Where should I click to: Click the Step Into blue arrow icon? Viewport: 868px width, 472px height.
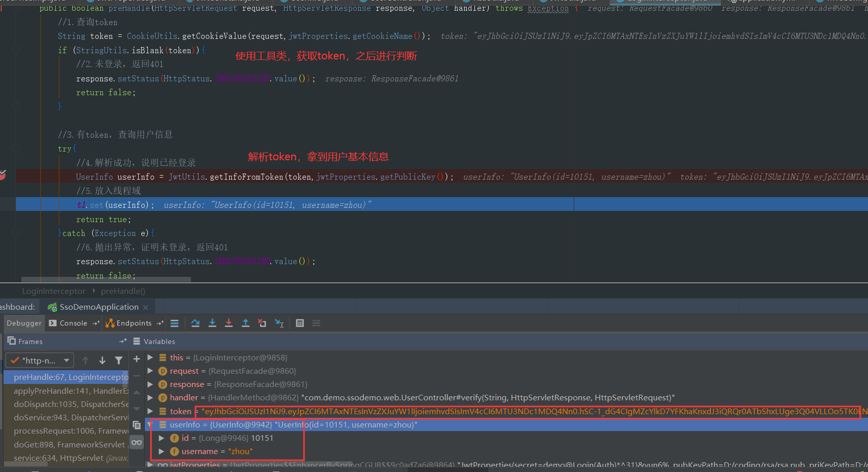click(x=212, y=323)
